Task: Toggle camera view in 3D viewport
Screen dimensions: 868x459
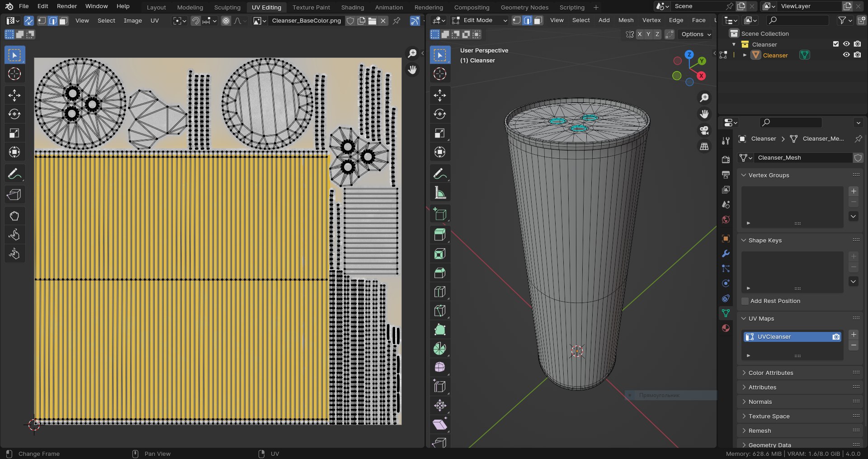Action: click(x=704, y=130)
